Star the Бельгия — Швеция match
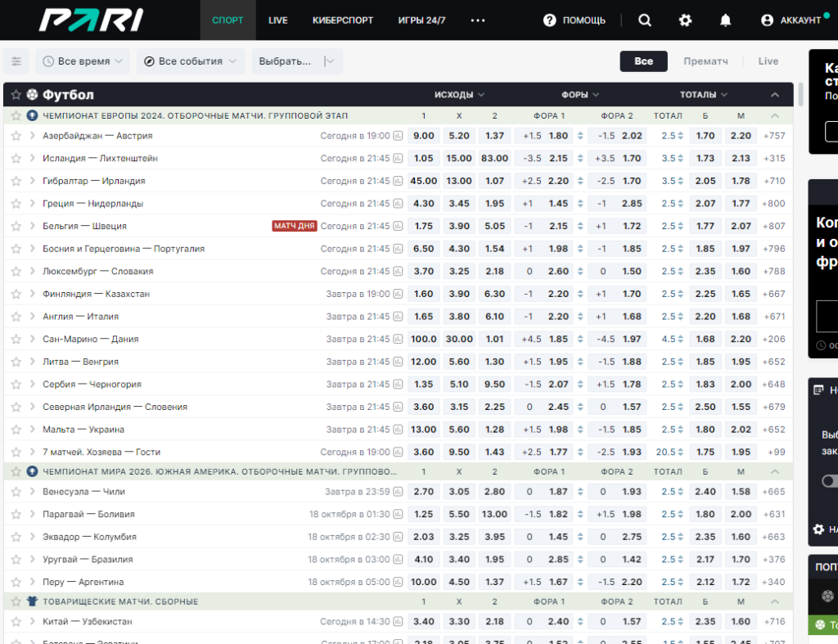838x644 pixels. pos(16,226)
